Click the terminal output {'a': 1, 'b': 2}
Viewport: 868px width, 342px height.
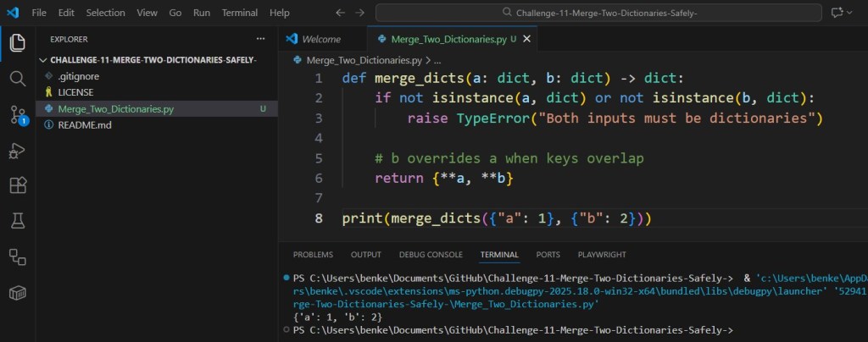point(337,317)
